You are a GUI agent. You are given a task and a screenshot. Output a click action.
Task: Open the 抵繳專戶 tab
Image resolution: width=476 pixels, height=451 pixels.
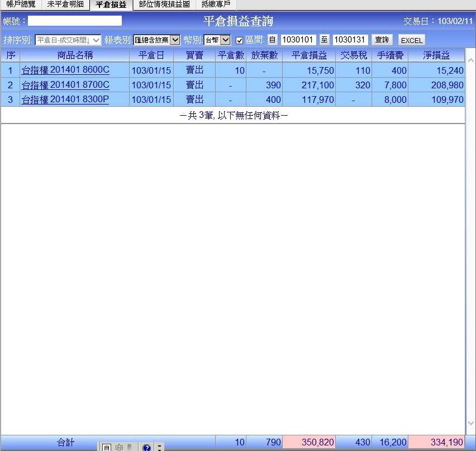pyautogui.click(x=216, y=4)
